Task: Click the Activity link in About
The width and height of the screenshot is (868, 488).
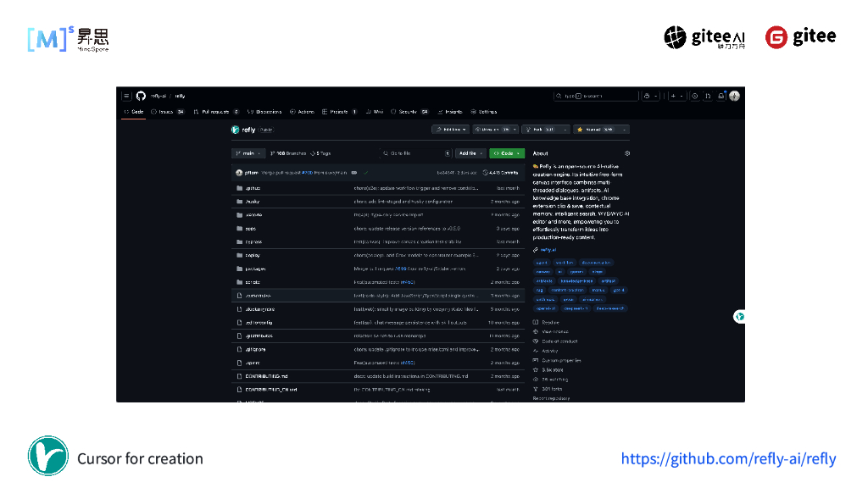Action: click(549, 351)
